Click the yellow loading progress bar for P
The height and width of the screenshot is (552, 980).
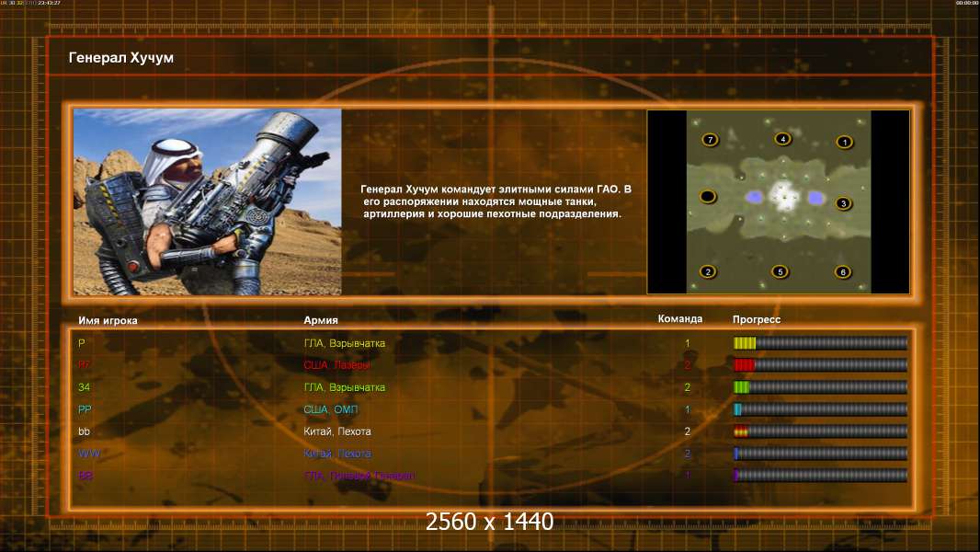click(820, 342)
